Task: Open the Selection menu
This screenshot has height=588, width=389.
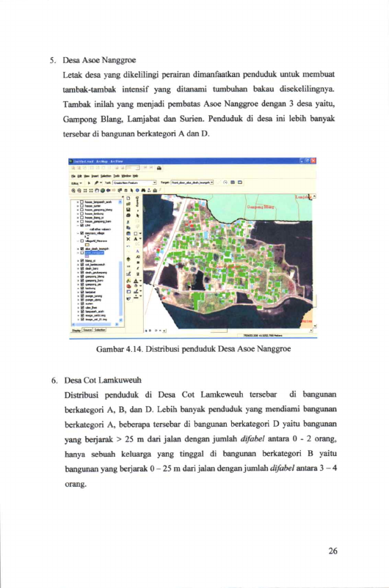Action: click(106, 176)
